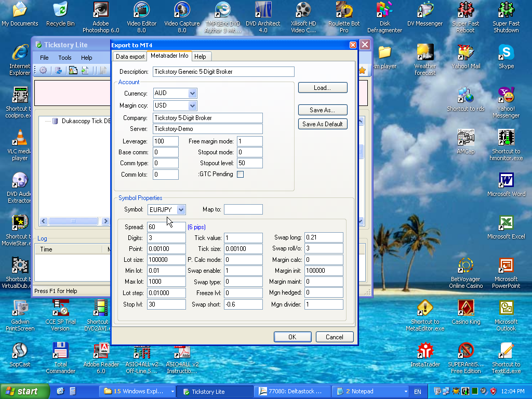
Task: Click into the Description field
Action: [223, 72]
